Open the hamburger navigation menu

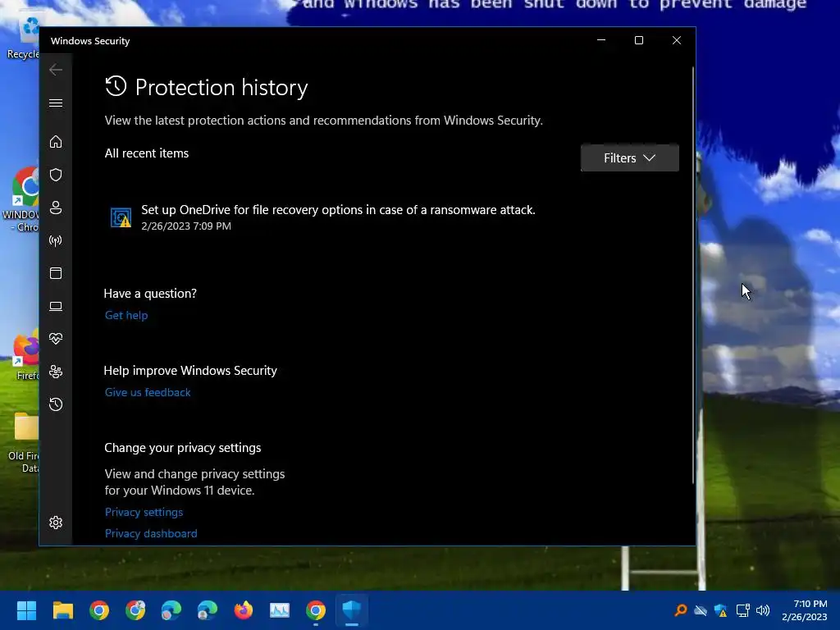coord(56,103)
